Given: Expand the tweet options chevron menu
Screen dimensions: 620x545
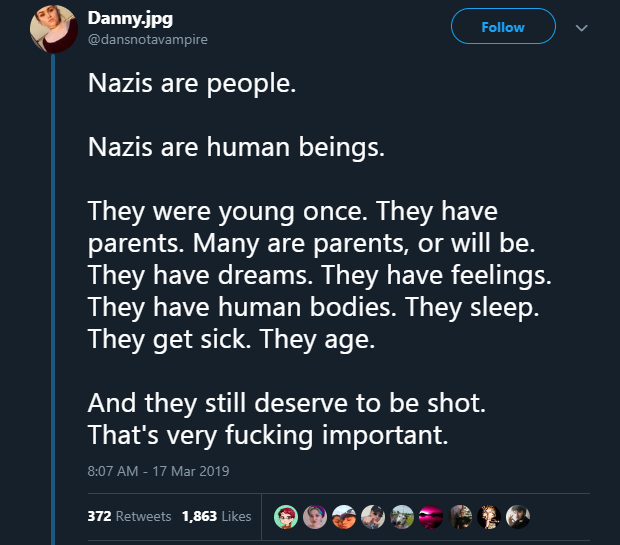Looking at the screenshot, I should coord(582,28).
